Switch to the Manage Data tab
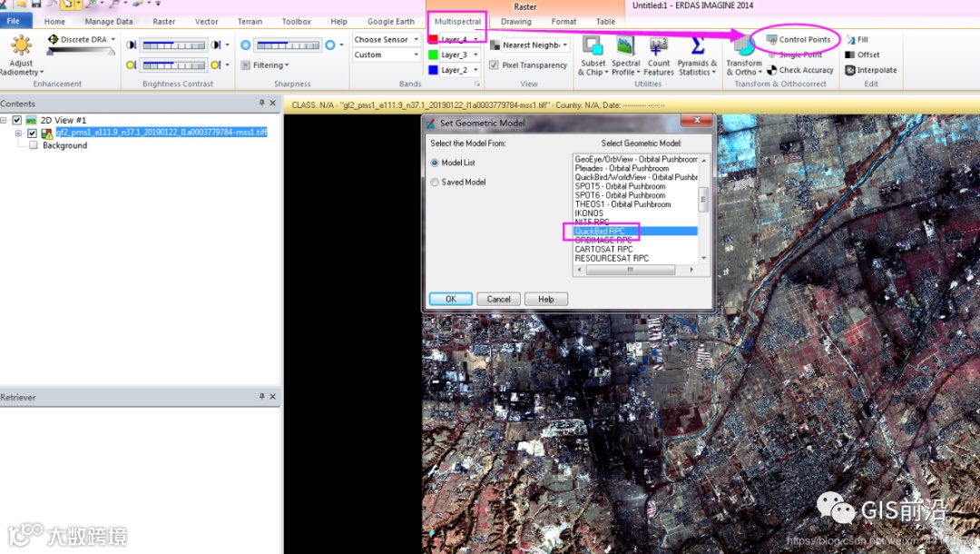This screenshot has height=554, width=980. 109,21
